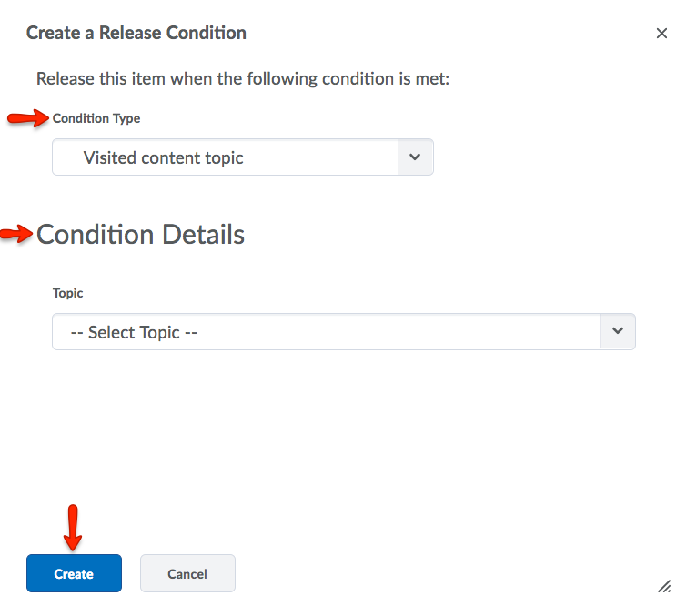Viewport: 696px width, 616px height.
Task: Click the Create a Release Condition title
Action: [x=136, y=33]
